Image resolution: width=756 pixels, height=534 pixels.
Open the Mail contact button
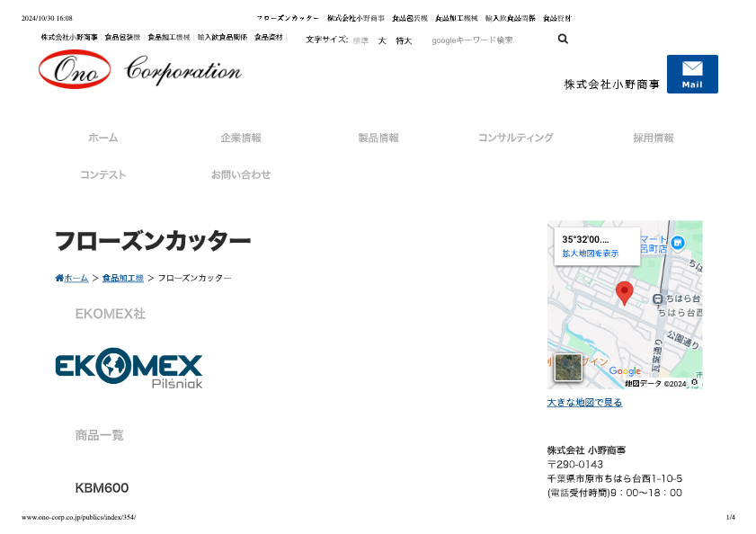692,74
